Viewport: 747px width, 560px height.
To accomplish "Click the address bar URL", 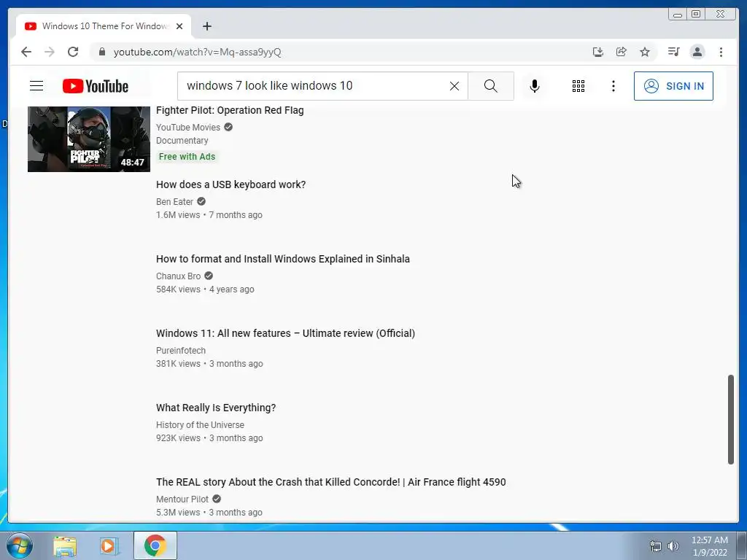I will 197,52.
